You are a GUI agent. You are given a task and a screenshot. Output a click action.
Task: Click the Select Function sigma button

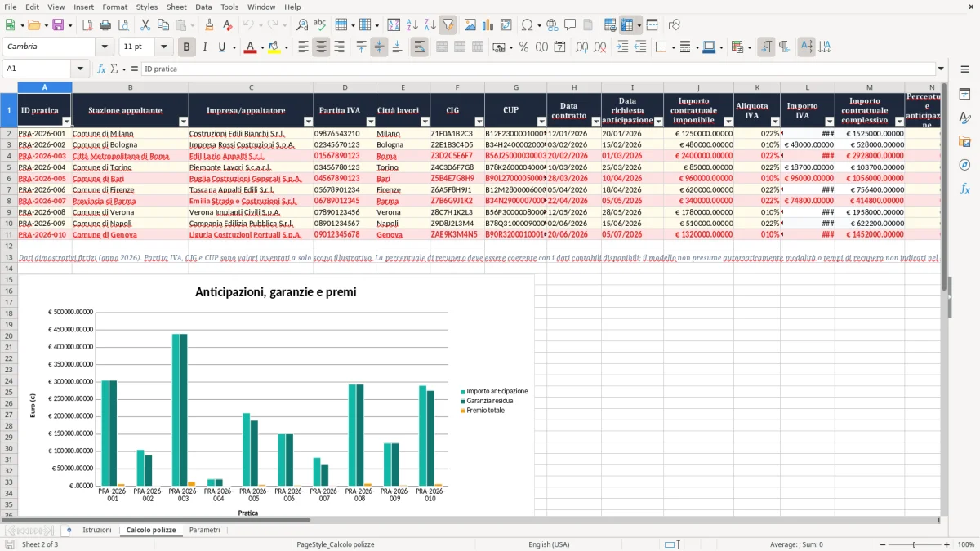(114, 69)
